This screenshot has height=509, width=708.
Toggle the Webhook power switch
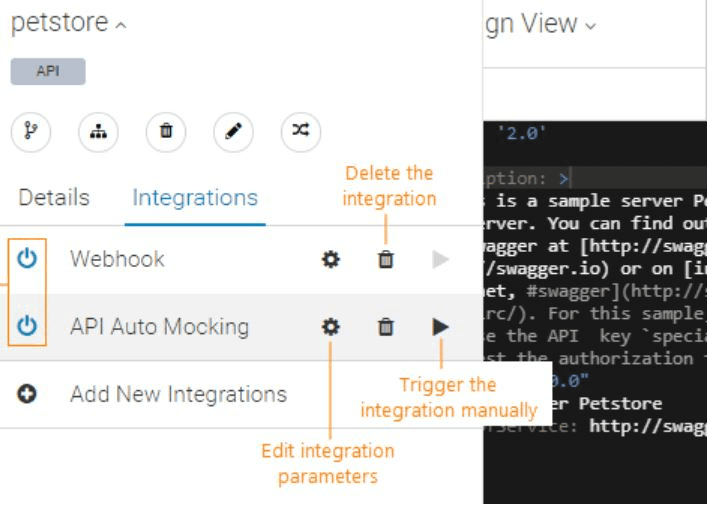click(x=27, y=259)
